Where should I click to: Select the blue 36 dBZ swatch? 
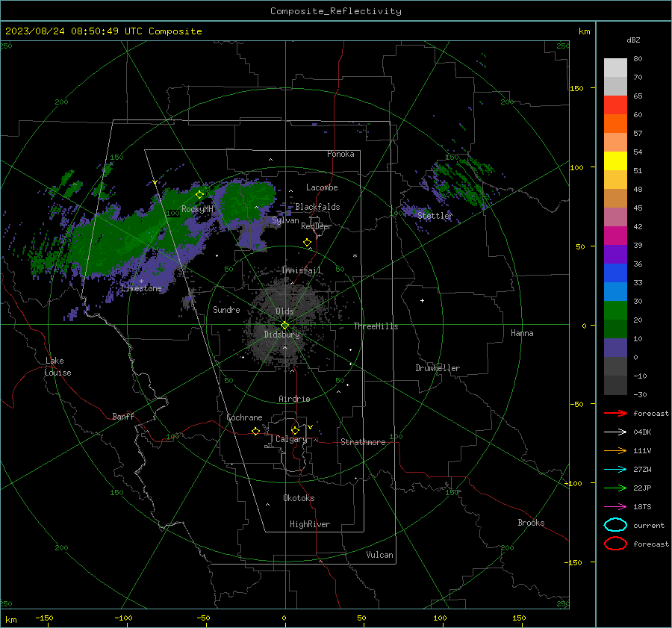615,273
